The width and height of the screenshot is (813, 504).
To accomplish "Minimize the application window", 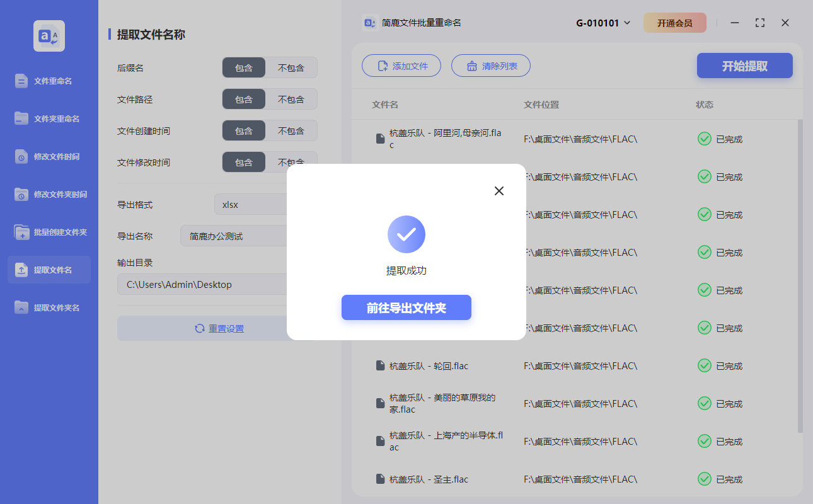I will point(735,23).
